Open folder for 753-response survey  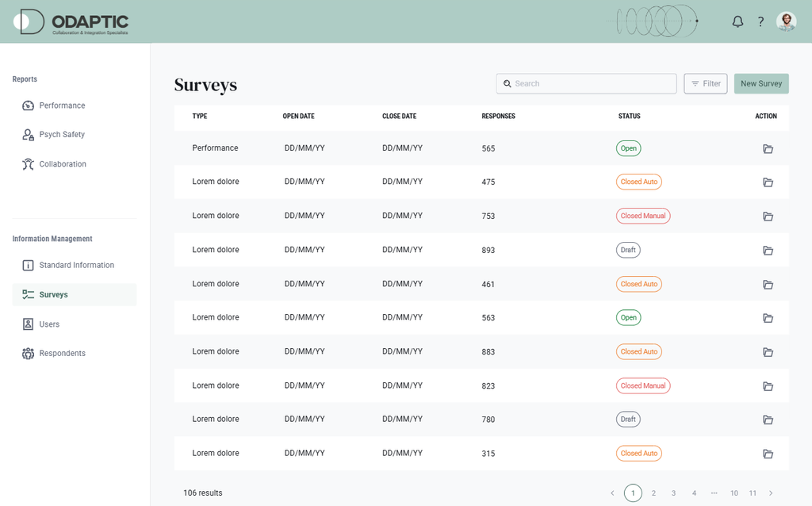[768, 217]
